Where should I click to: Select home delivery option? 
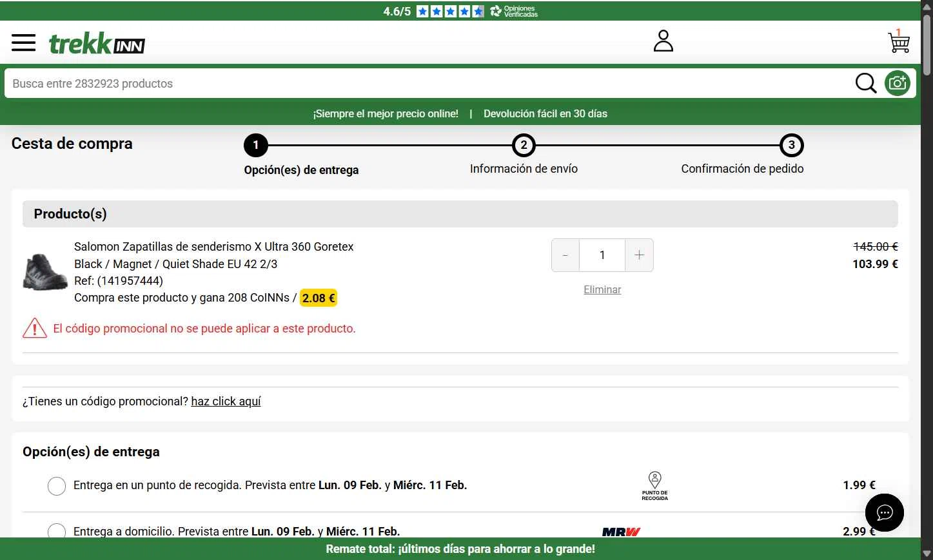(x=57, y=531)
